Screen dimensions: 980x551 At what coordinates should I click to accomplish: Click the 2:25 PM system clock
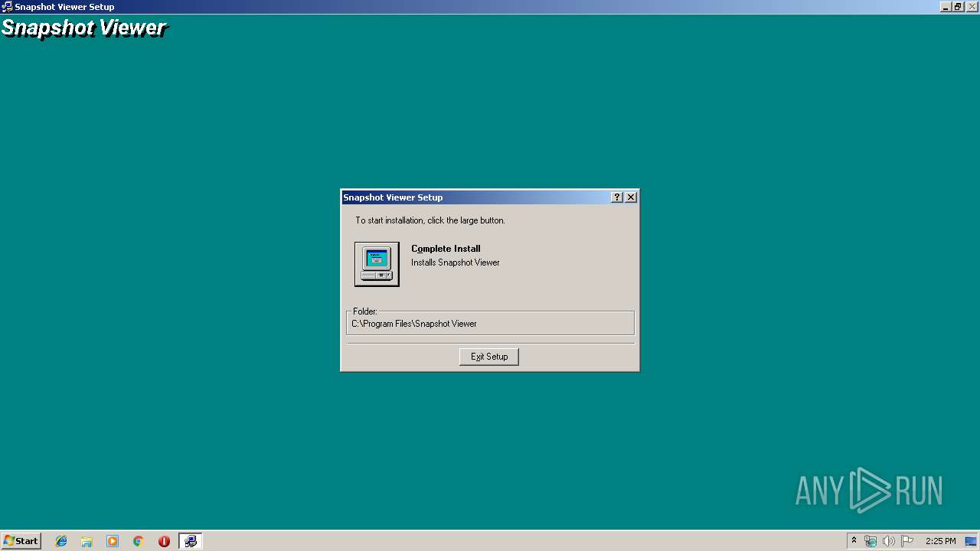[940, 541]
